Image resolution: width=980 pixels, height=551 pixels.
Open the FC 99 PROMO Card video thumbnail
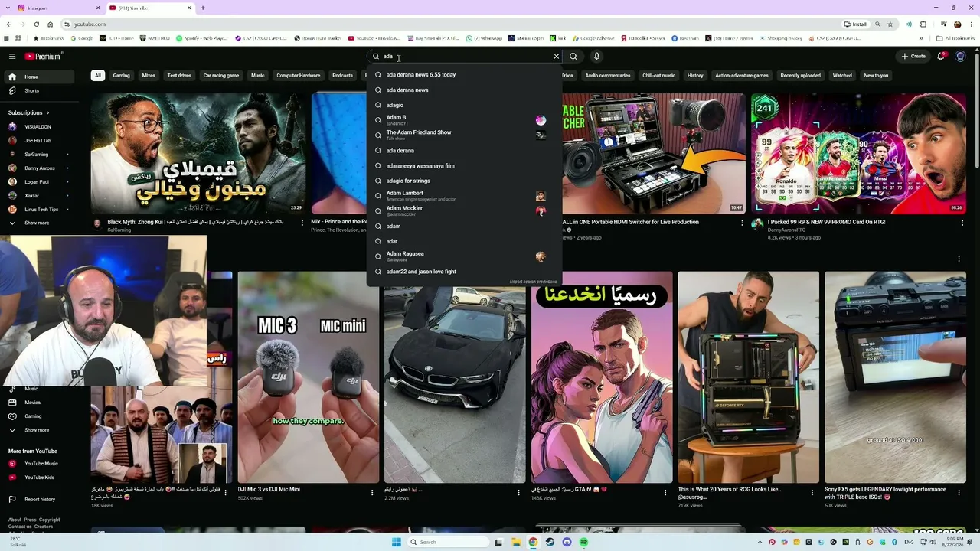pos(858,154)
